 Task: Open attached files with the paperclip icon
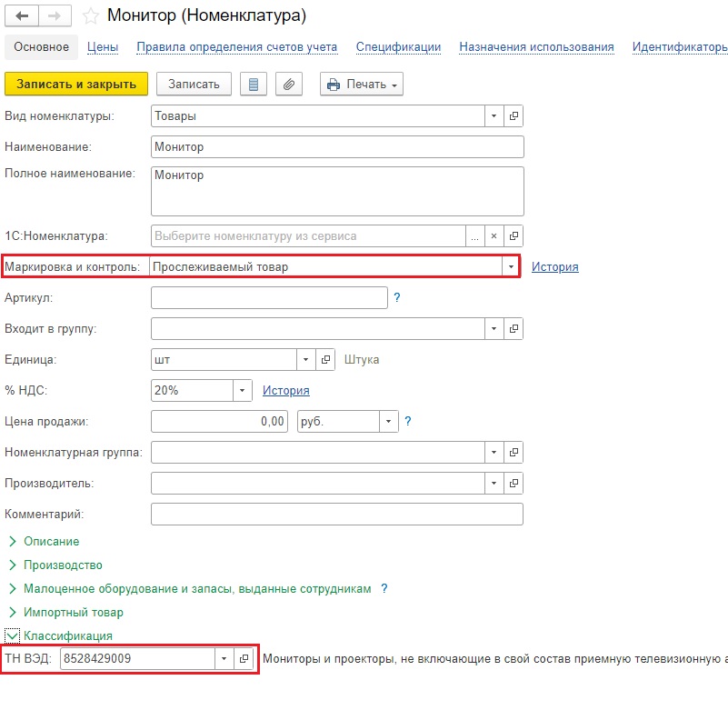pos(289,84)
